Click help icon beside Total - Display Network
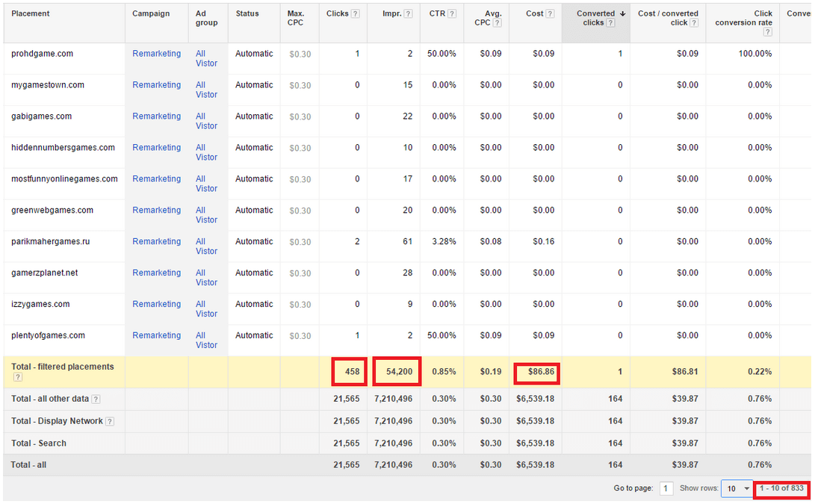This screenshot has height=504, width=818. [110, 421]
